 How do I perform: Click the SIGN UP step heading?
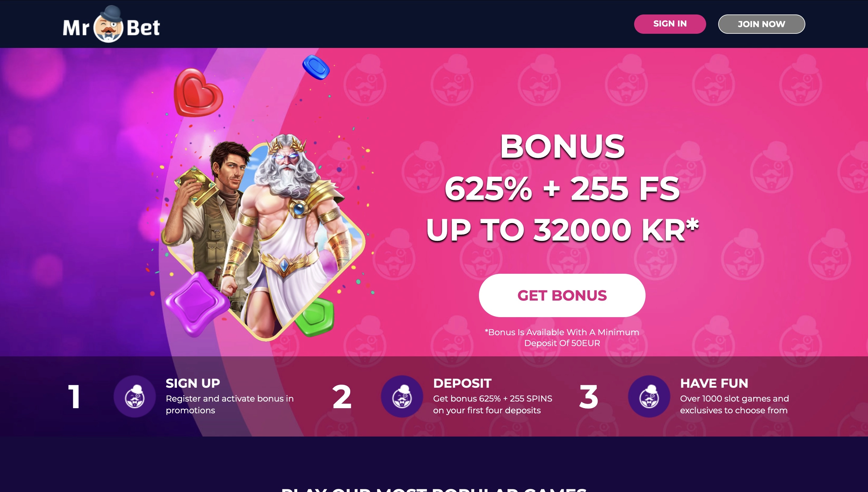pos(193,383)
